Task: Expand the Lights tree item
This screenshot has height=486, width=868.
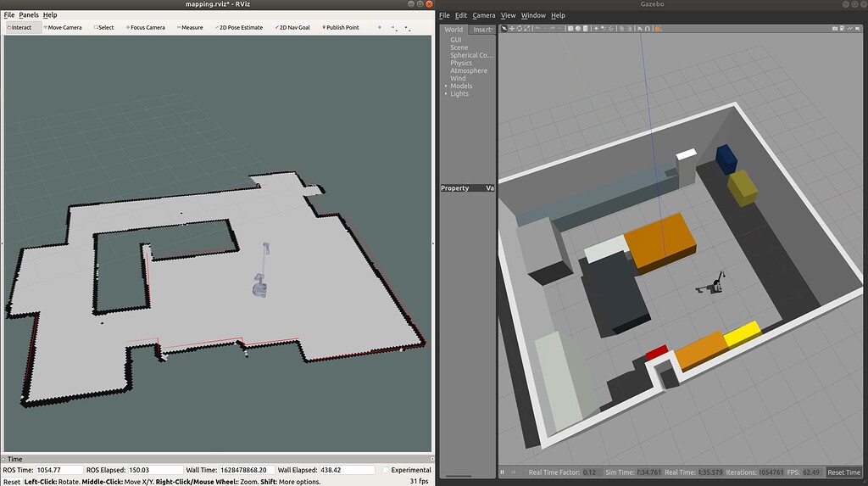Action: pos(446,93)
